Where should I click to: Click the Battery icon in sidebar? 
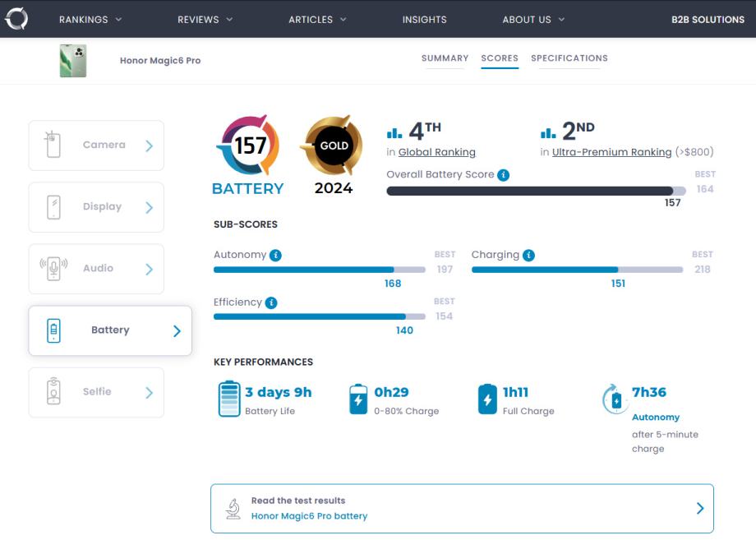click(x=53, y=330)
